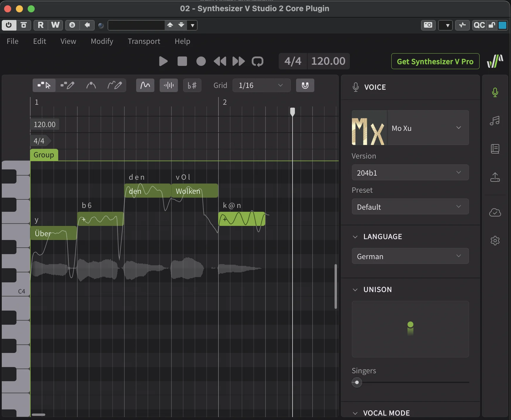Viewport: 511px width, 420px height.
Task: Open the File menu
Action: pos(13,41)
